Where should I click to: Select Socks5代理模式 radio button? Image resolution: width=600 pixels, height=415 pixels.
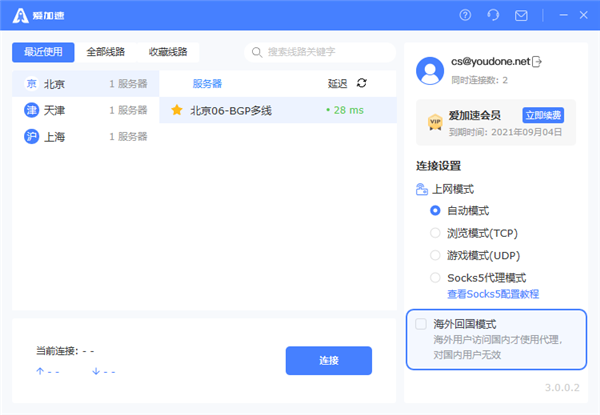point(435,278)
